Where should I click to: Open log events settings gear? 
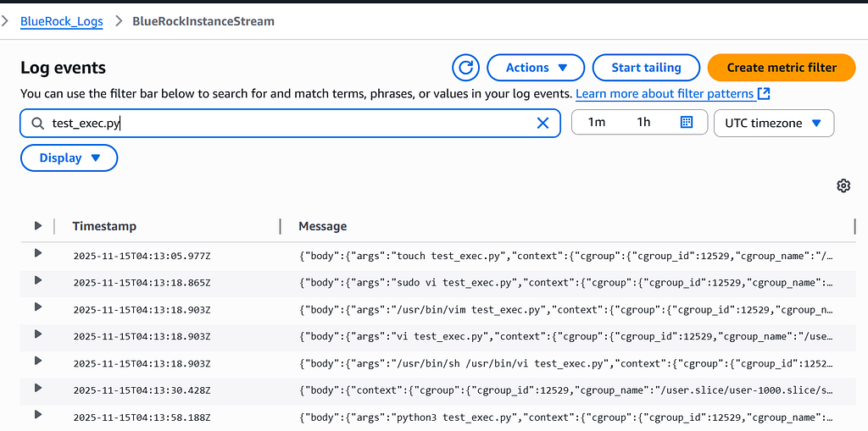[x=843, y=186]
